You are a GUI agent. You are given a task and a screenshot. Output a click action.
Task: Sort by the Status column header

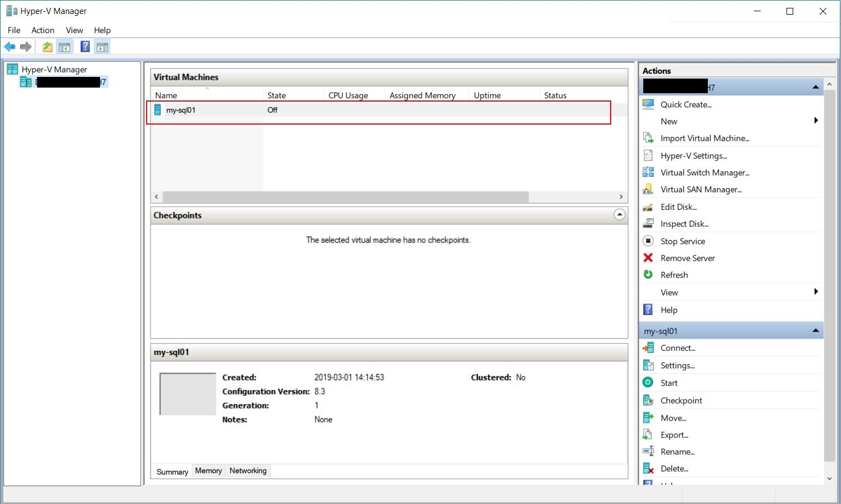[584, 95]
